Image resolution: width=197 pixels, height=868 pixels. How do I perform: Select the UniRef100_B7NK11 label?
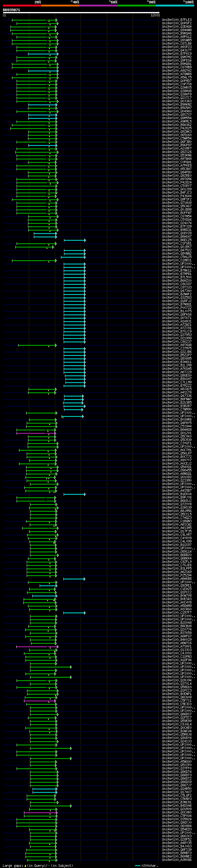(176, 270)
